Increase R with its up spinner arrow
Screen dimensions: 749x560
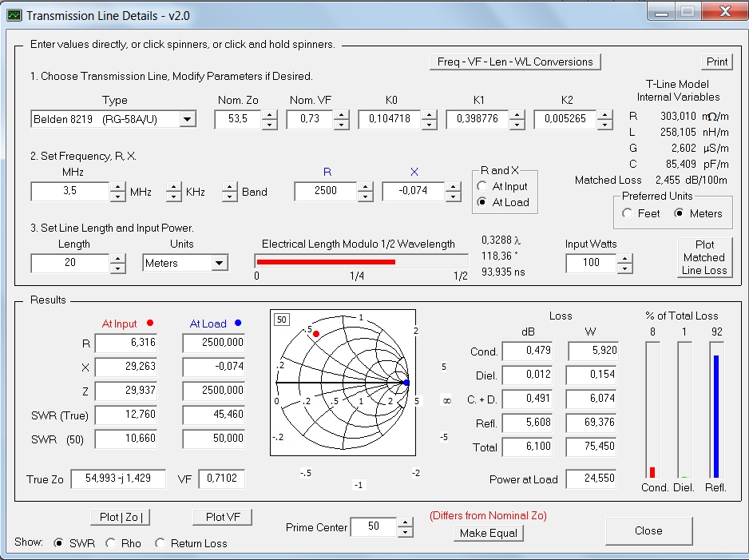(x=365, y=186)
